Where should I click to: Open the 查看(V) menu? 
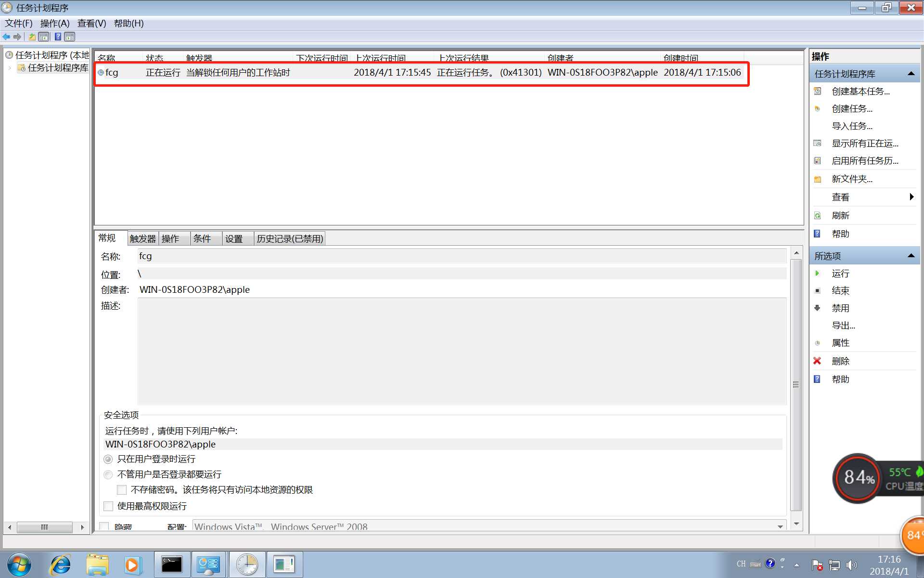tap(92, 23)
